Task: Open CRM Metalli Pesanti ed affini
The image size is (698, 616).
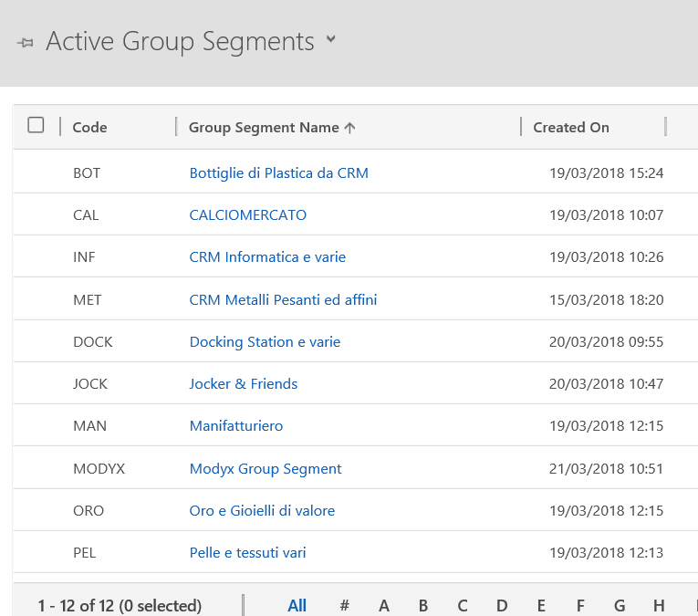Action: 283,299
